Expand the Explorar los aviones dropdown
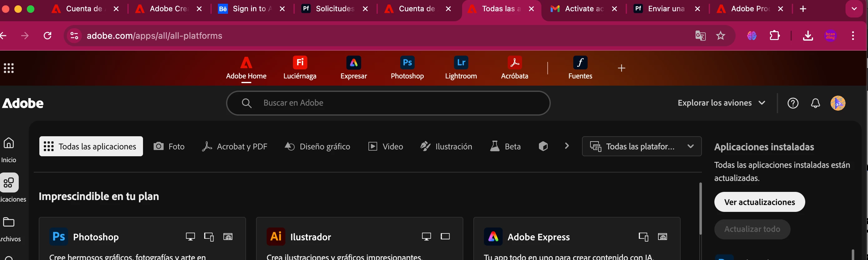Screen dimensions: 868x260 coord(721,103)
